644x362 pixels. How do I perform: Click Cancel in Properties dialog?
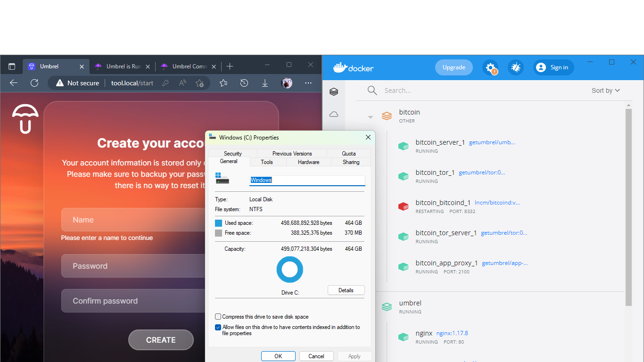(x=316, y=356)
